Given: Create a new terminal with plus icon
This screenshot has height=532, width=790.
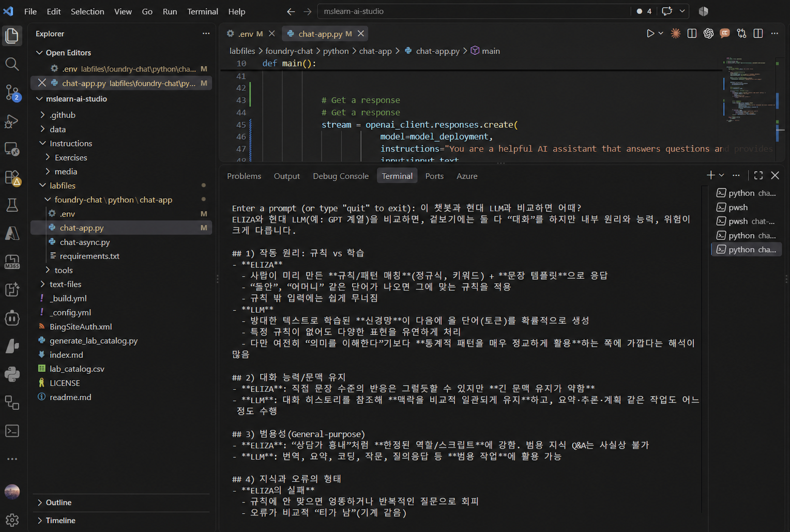Looking at the screenshot, I should [711, 175].
